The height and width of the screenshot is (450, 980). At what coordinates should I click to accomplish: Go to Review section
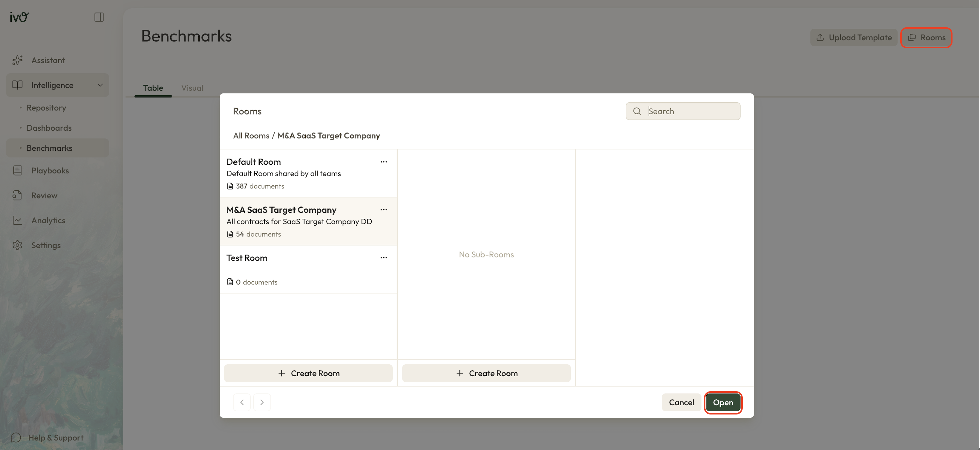[x=44, y=195]
